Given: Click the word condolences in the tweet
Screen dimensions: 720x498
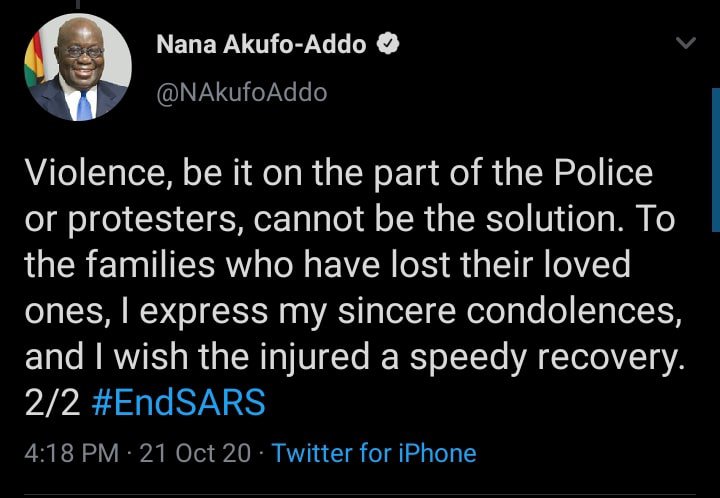Looking at the screenshot, I should pyautogui.click(x=574, y=311).
